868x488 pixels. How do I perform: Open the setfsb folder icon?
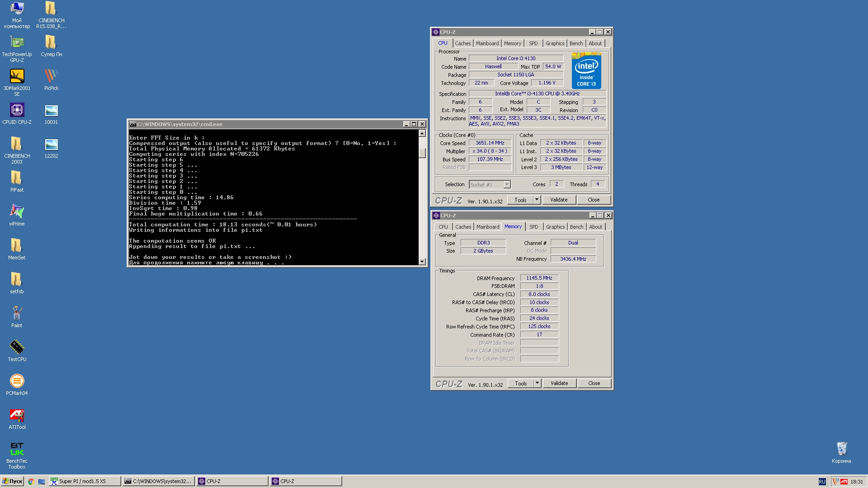coord(17,283)
